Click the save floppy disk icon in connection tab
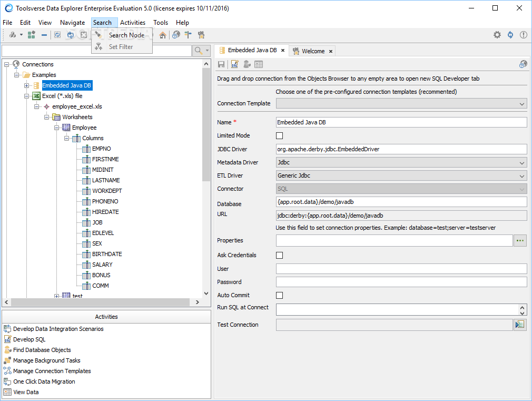 pos(221,64)
